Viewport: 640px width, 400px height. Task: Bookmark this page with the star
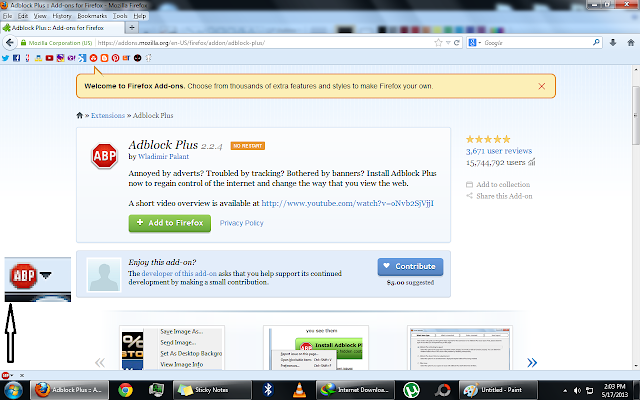pos(438,43)
